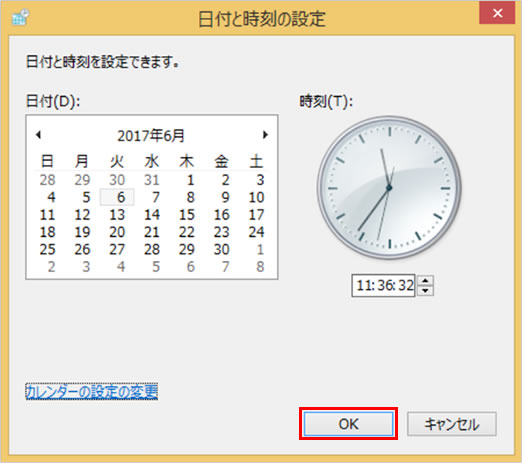
Task: Select June 18 in the calendar
Action: 48,232
